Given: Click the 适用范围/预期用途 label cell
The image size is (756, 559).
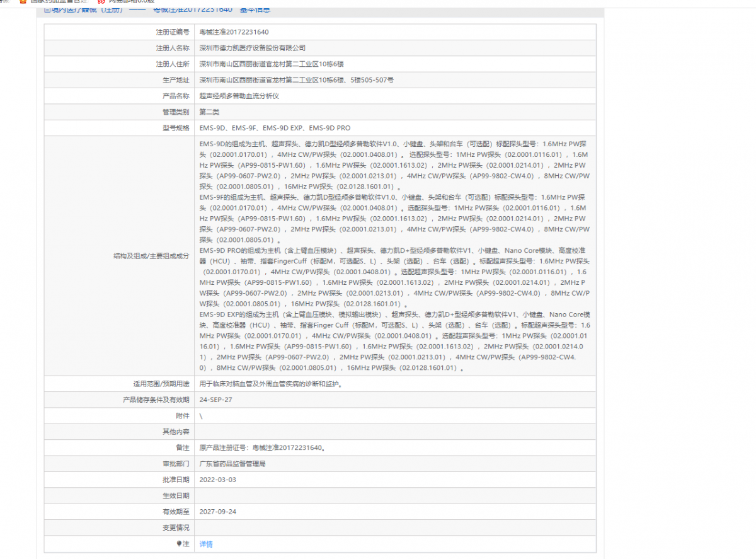Looking at the screenshot, I should [x=119, y=383].
